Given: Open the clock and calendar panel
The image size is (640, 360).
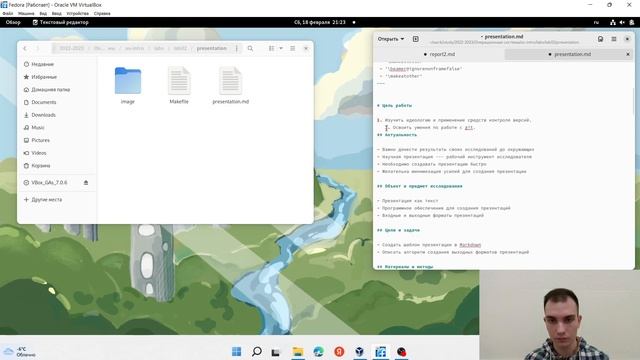Looking at the screenshot, I should 320,22.
